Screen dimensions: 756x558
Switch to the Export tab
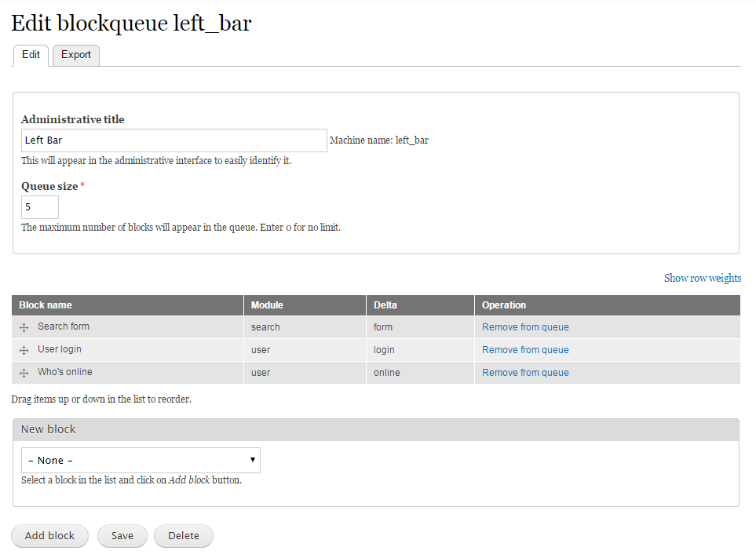pyautogui.click(x=75, y=55)
